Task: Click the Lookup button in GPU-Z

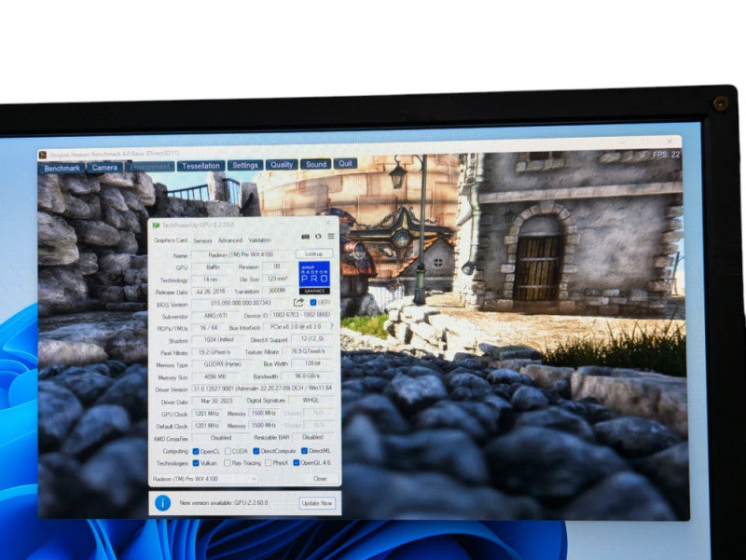Action: pos(314,253)
